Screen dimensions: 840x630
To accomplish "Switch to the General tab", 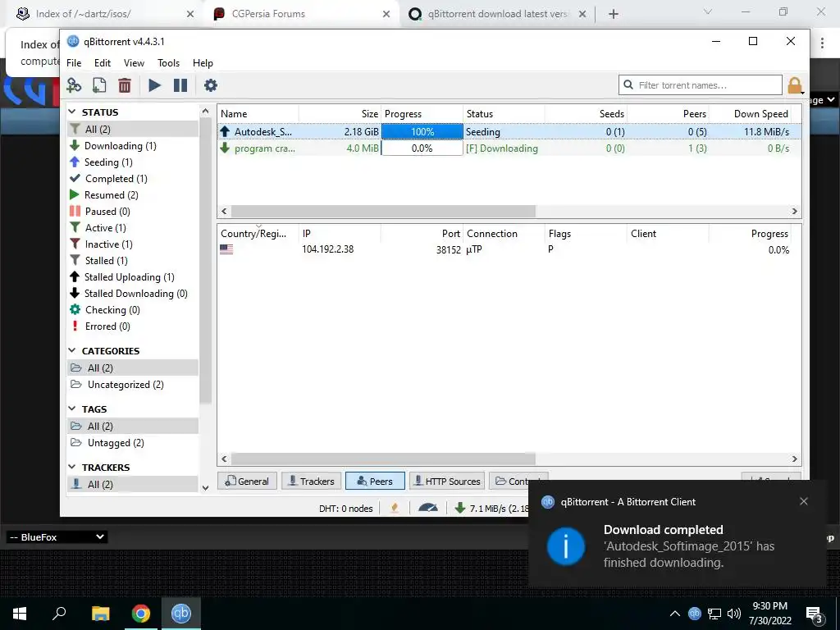I will click(x=247, y=481).
